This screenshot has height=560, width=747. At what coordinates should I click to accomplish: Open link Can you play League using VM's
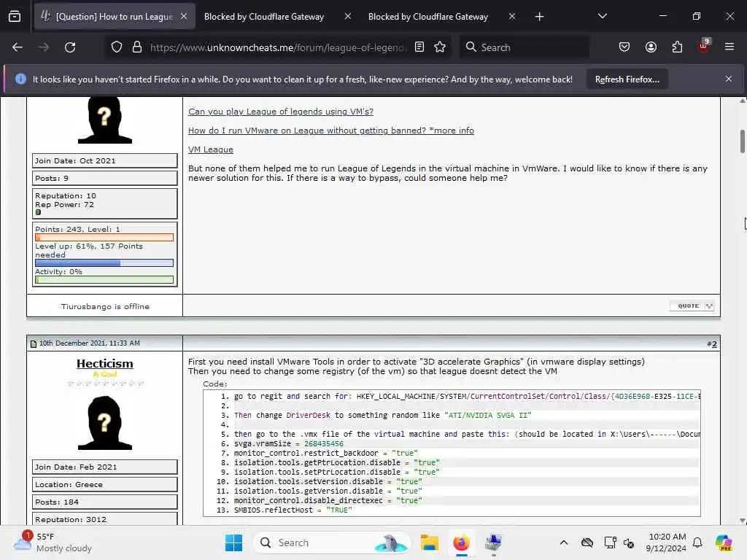coord(281,112)
